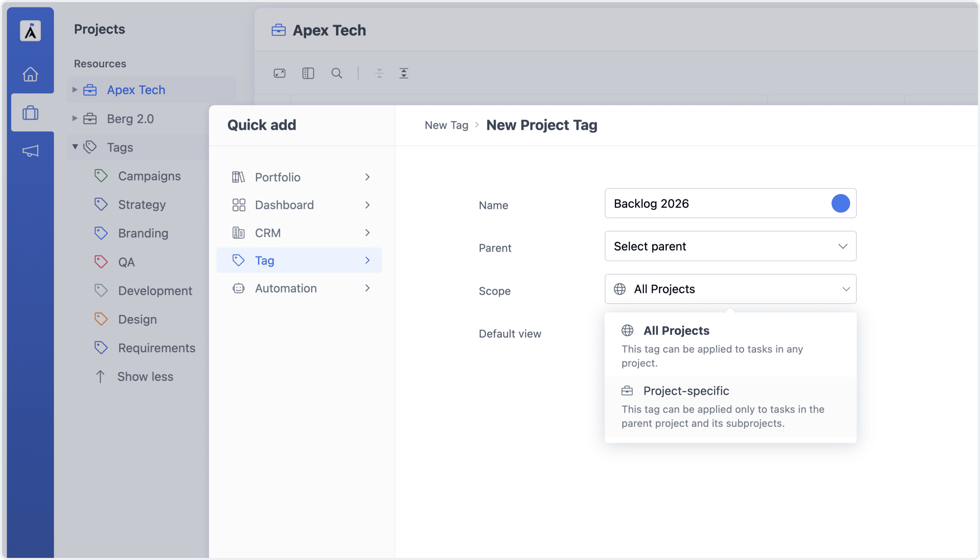The image size is (980, 560).
Task: Select the CRM quick add item
Action: click(x=299, y=233)
